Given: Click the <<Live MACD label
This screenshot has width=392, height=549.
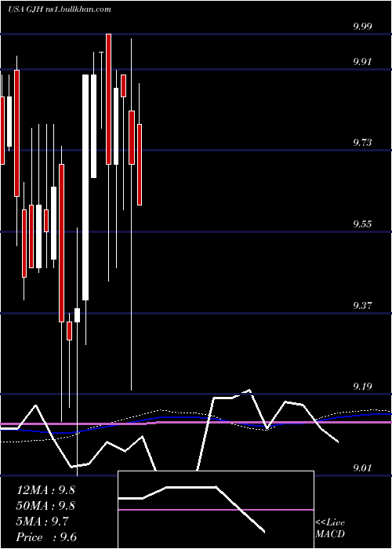Looking at the screenshot, I should coord(330,529).
